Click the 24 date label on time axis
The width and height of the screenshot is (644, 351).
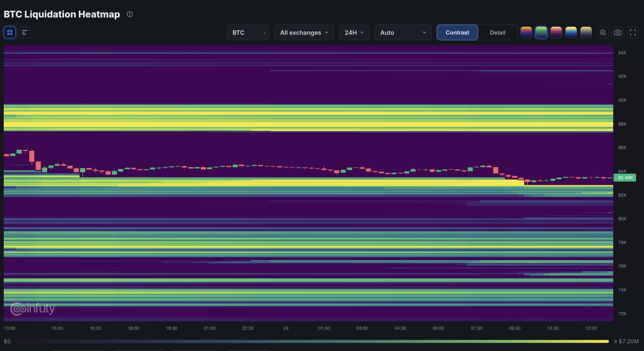[286, 328]
